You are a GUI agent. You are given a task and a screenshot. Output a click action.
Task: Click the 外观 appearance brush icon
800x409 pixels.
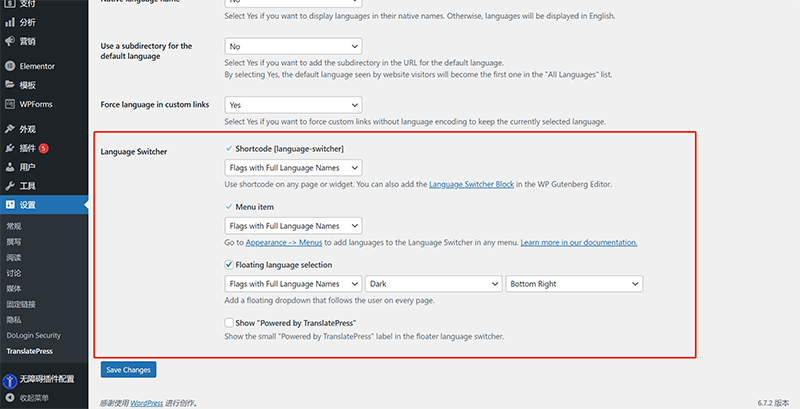10,129
